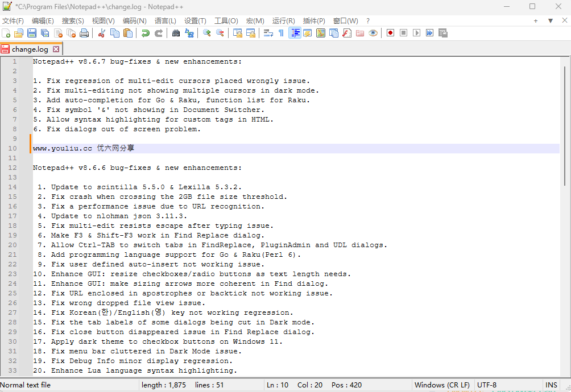Paste using the clipboard icon
571x392 pixels.
128,33
